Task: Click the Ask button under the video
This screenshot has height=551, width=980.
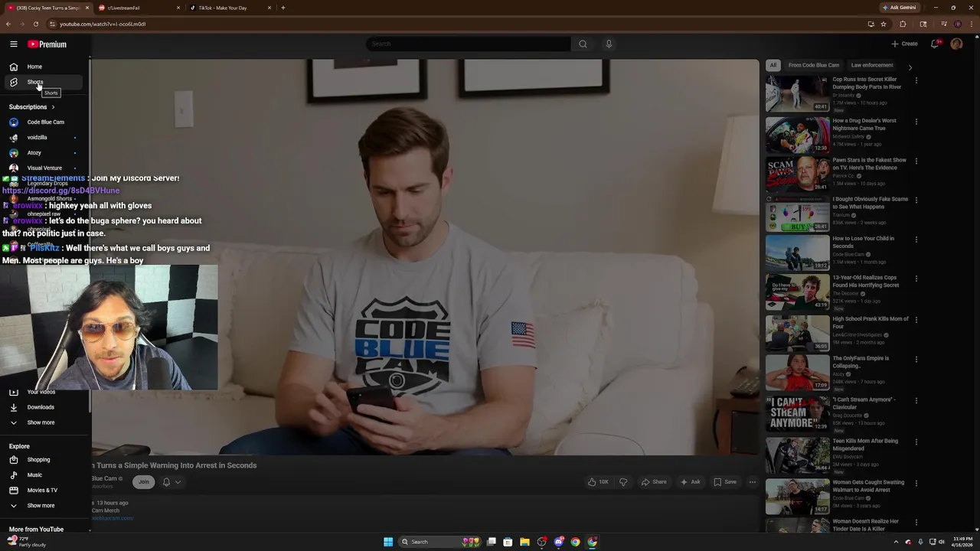Action: 690,482
